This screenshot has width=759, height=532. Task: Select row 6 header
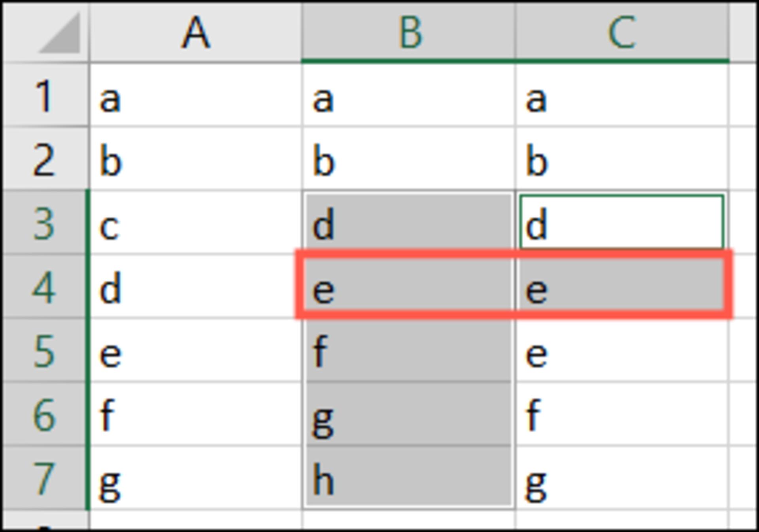[x=45, y=414]
